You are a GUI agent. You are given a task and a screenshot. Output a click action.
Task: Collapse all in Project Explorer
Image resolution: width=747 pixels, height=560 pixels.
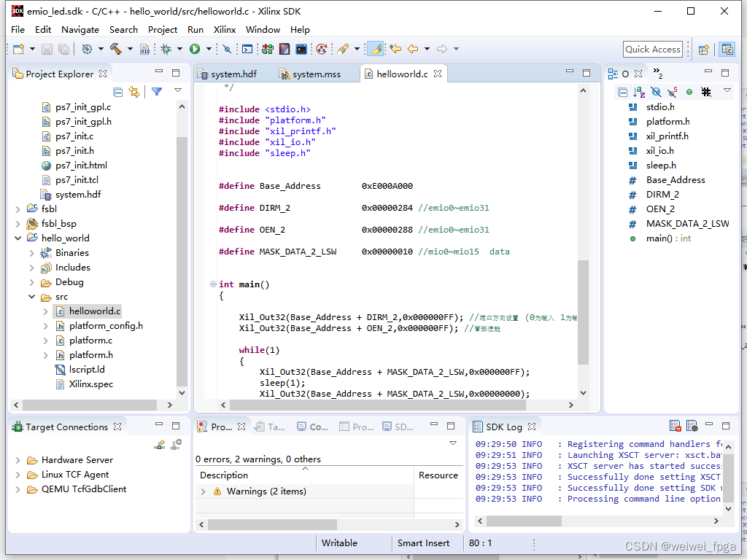pyautogui.click(x=118, y=92)
